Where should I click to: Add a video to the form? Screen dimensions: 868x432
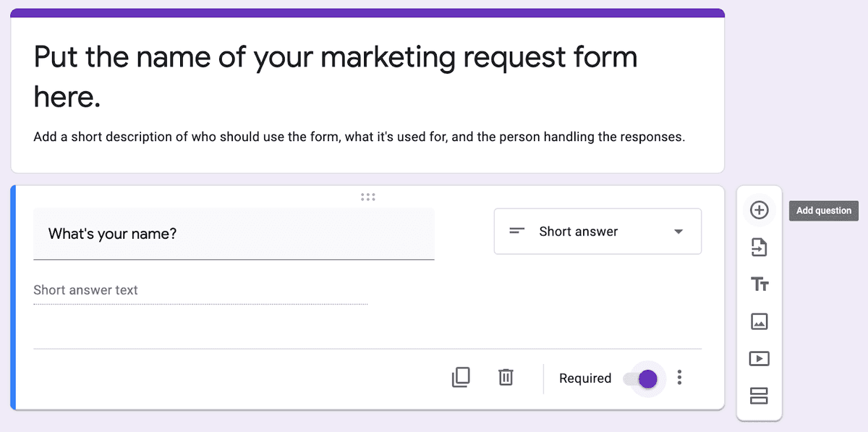(759, 358)
